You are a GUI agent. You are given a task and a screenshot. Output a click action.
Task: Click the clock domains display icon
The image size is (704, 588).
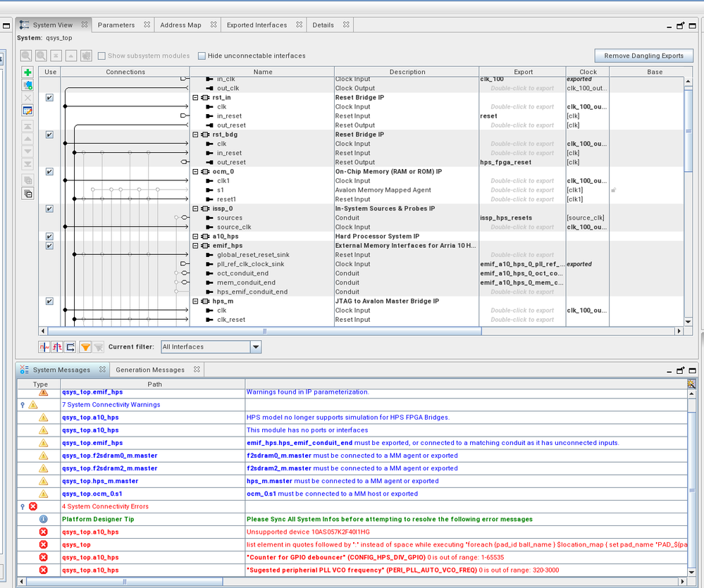point(44,346)
